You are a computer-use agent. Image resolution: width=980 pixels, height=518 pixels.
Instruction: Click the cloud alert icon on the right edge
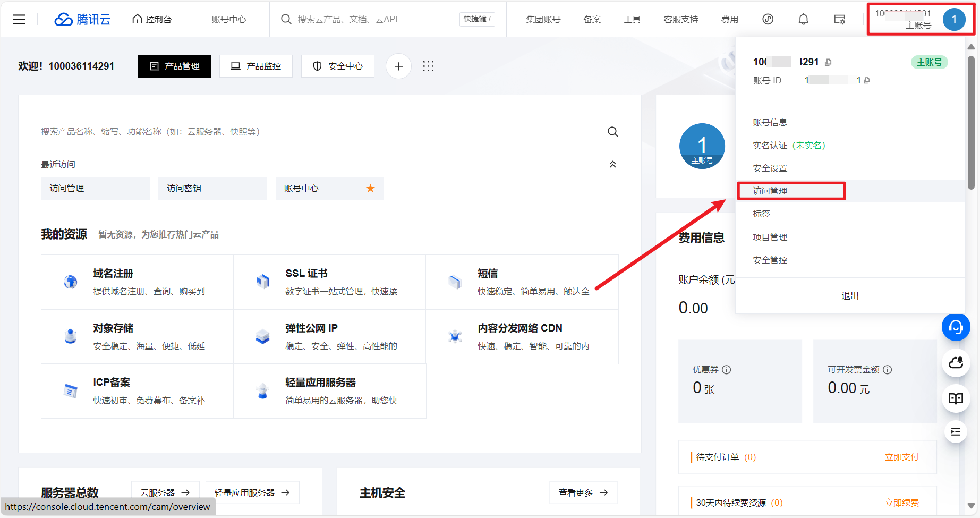956,362
